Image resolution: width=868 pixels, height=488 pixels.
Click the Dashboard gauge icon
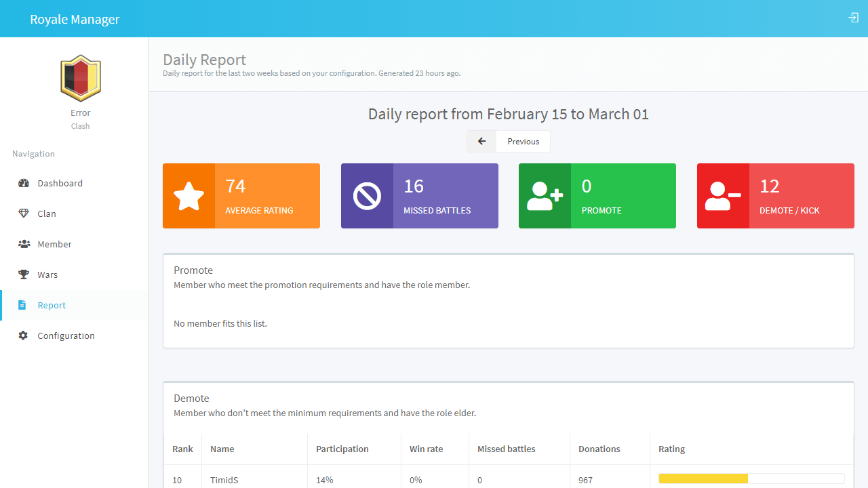coord(24,183)
